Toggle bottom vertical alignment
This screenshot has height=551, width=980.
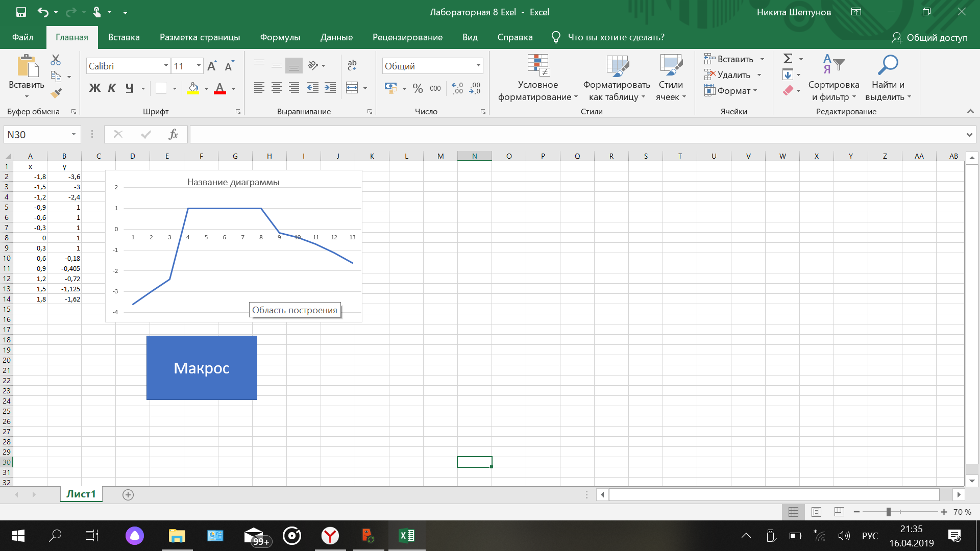tap(294, 65)
